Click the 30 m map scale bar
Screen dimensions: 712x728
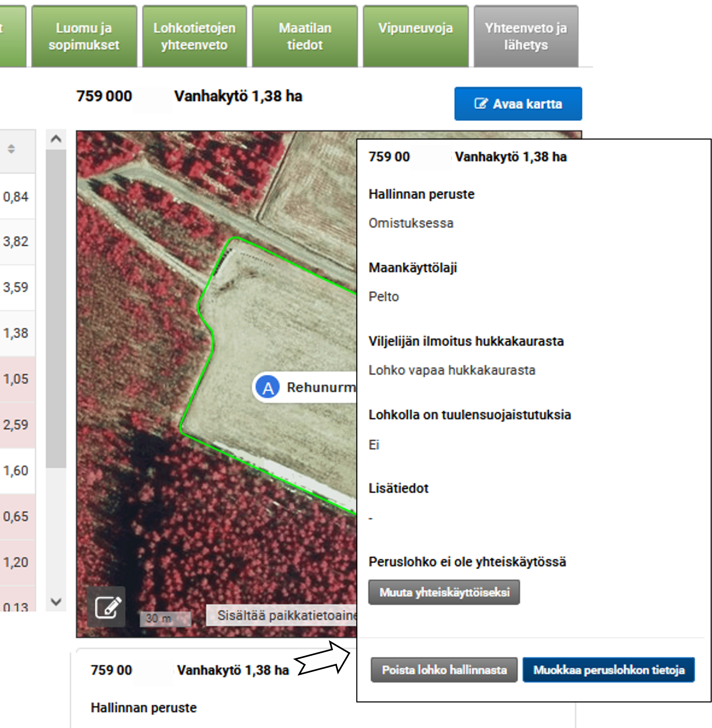click(165, 619)
